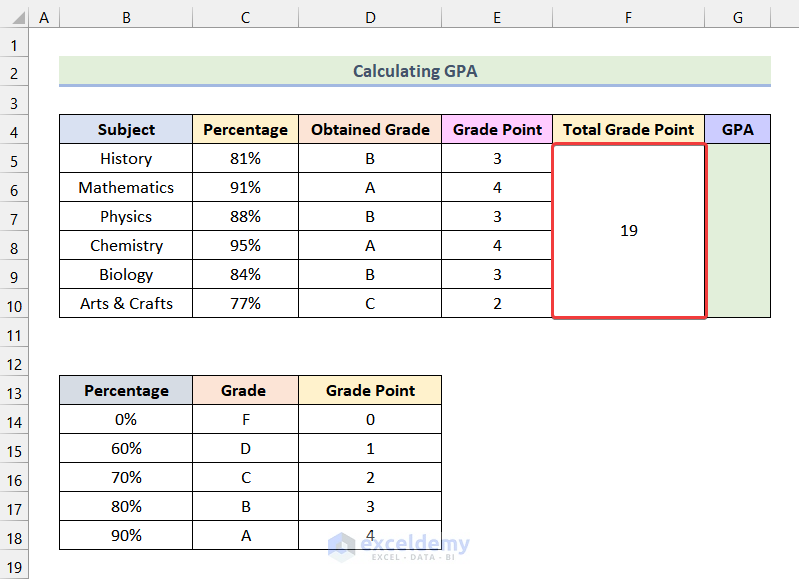Click row header 13

(15, 391)
